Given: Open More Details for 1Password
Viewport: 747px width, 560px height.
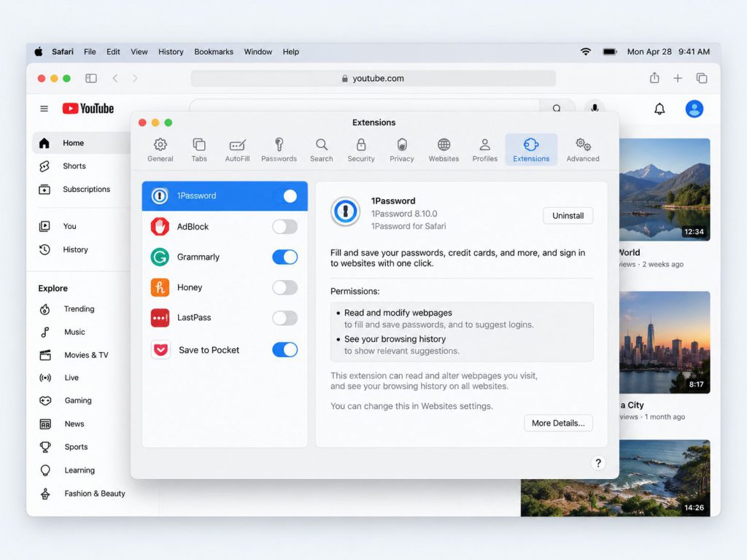Looking at the screenshot, I should point(558,423).
